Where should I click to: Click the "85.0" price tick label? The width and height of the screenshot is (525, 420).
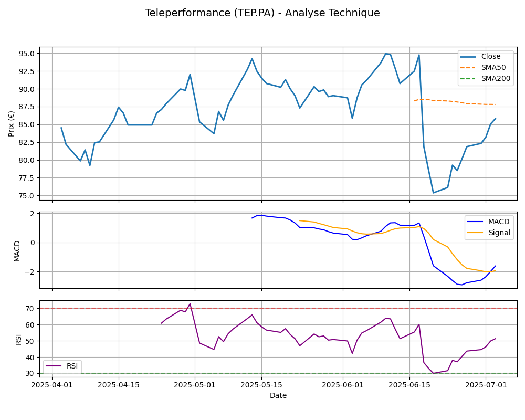pos(27,124)
